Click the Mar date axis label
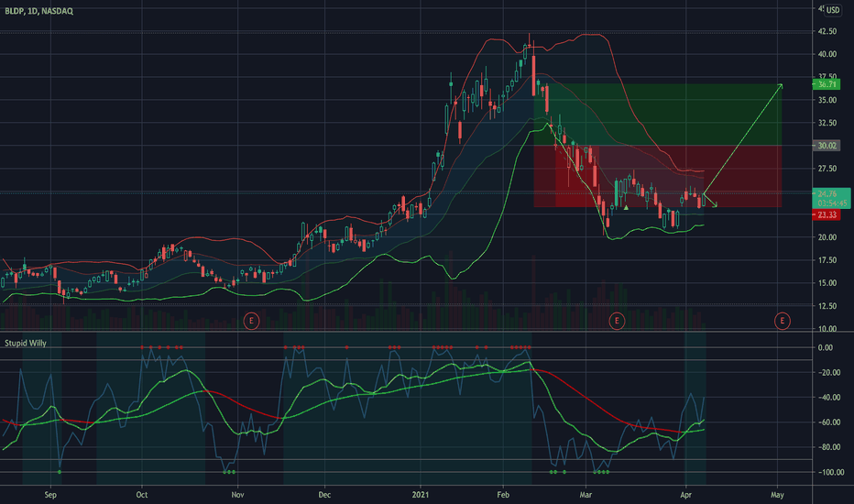The width and height of the screenshot is (854, 504). pyautogui.click(x=586, y=495)
